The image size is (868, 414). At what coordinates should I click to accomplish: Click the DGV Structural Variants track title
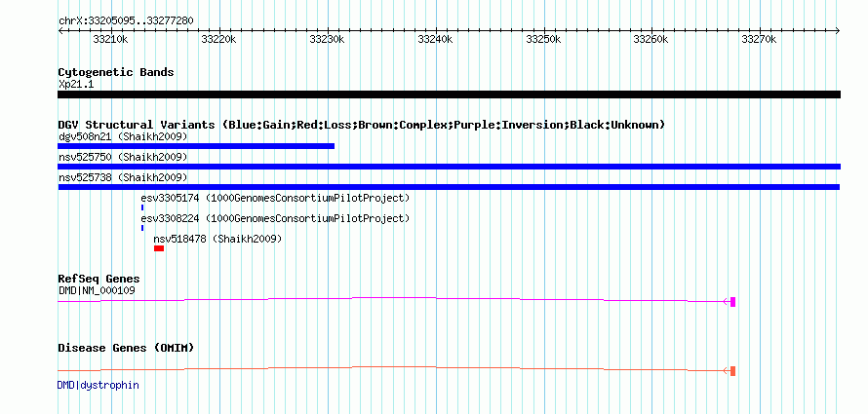click(362, 125)
